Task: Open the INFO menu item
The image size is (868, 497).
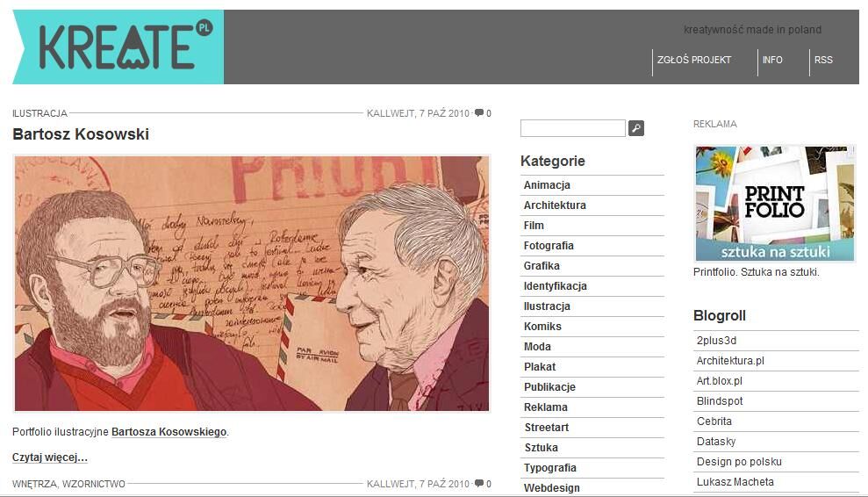Action: [772, 60]
